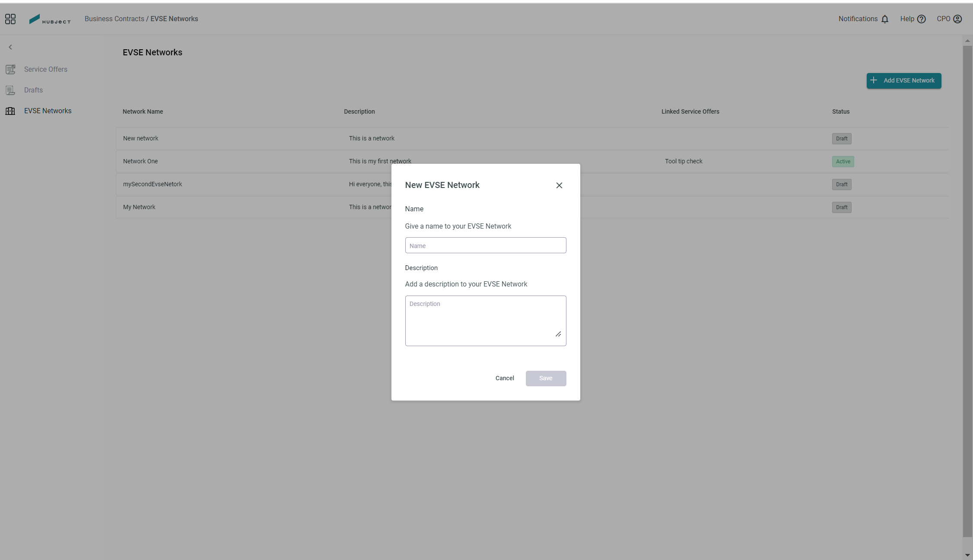Click Status column header

841,111
